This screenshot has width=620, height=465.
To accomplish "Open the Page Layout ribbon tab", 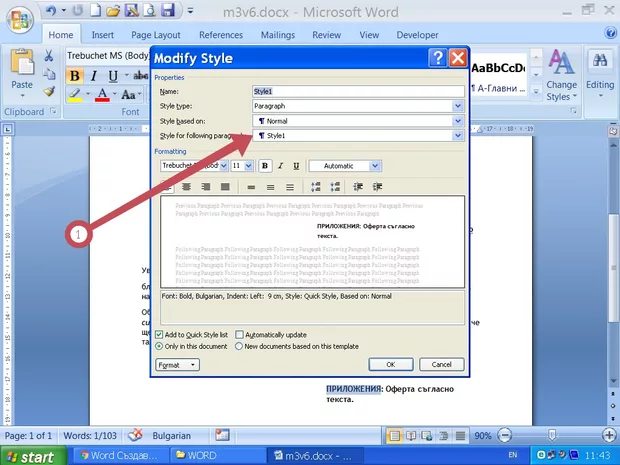I will coord(155,35).
